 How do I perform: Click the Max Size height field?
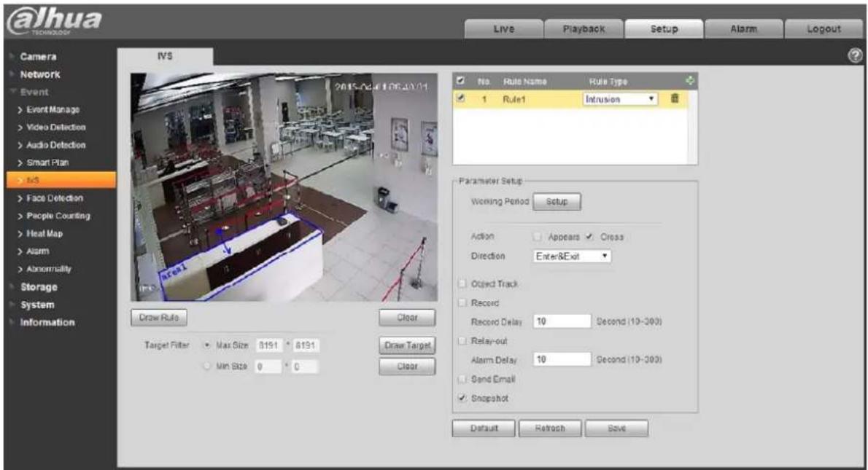pos(306,345)
